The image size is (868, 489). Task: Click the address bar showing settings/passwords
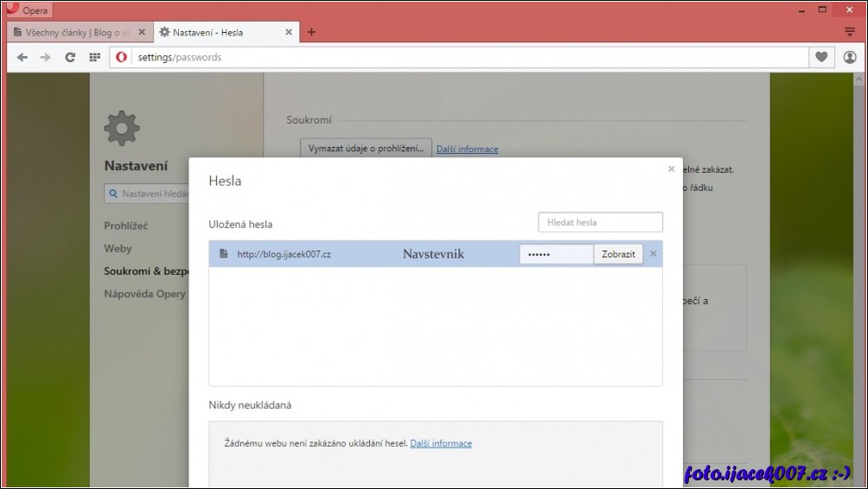[x=467, y=58]
